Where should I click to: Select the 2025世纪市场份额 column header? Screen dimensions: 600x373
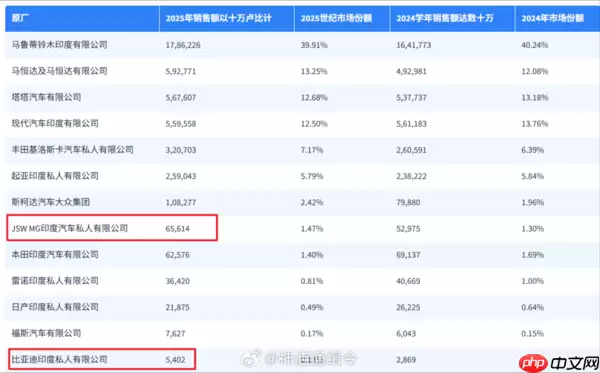[x=336, y=18]
